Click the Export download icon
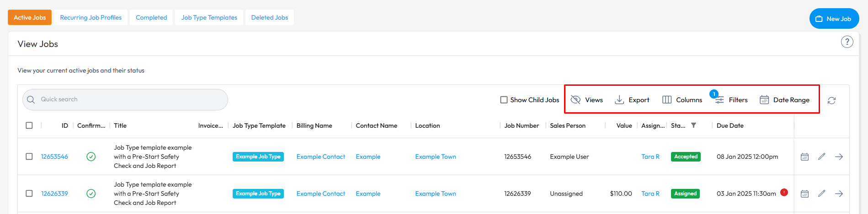 pyautogui.click(x=619, y=100)
